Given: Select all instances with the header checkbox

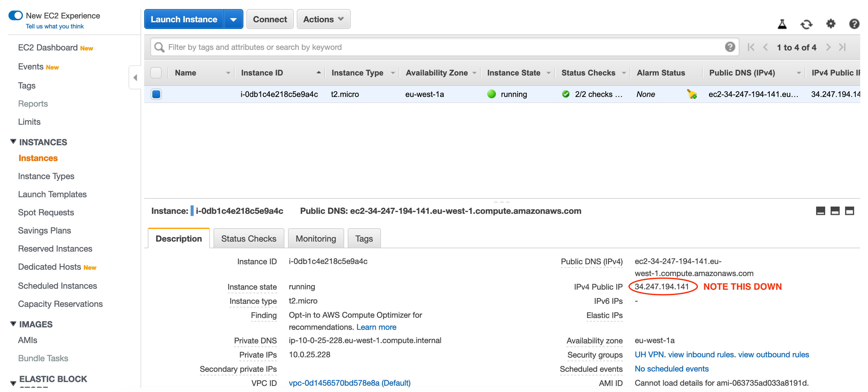Looking at the screenshot, I should pos(156,72).
